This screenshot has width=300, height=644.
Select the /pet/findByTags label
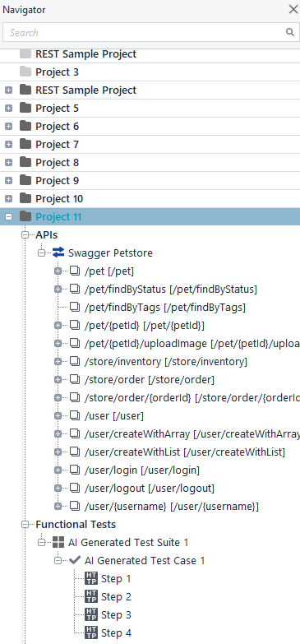165,308
